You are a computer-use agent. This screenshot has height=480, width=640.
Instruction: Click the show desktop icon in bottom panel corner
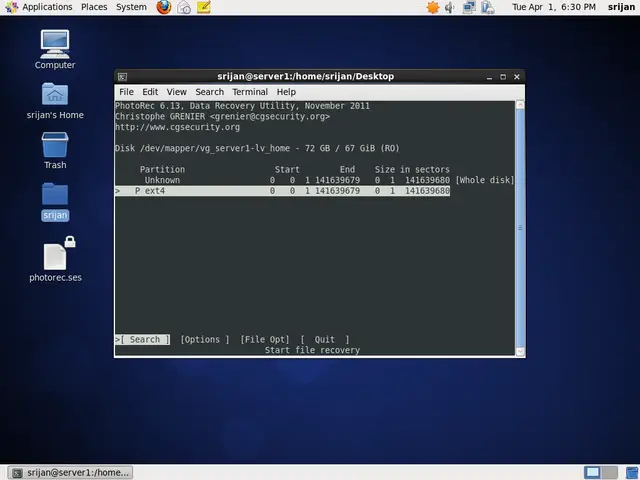pyautogui.click(x=631, y=472)
